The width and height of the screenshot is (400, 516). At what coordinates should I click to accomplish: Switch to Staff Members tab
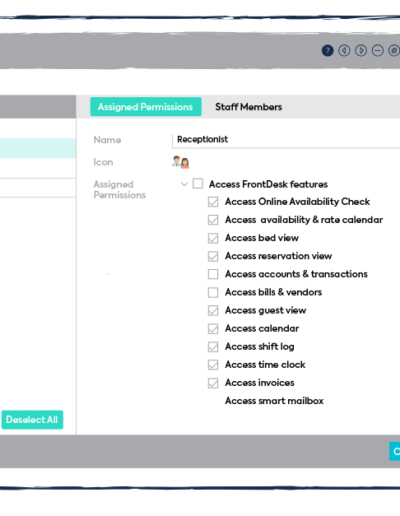(249, 107)
